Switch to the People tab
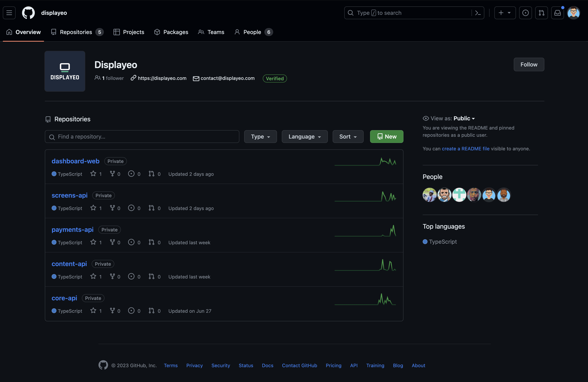The image size is (588, 382). pyautogui.click(x=254, y=32)
